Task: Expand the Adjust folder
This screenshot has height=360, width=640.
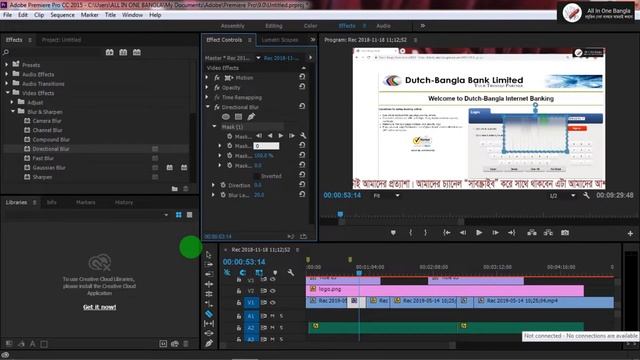Action: click(12, 102)
